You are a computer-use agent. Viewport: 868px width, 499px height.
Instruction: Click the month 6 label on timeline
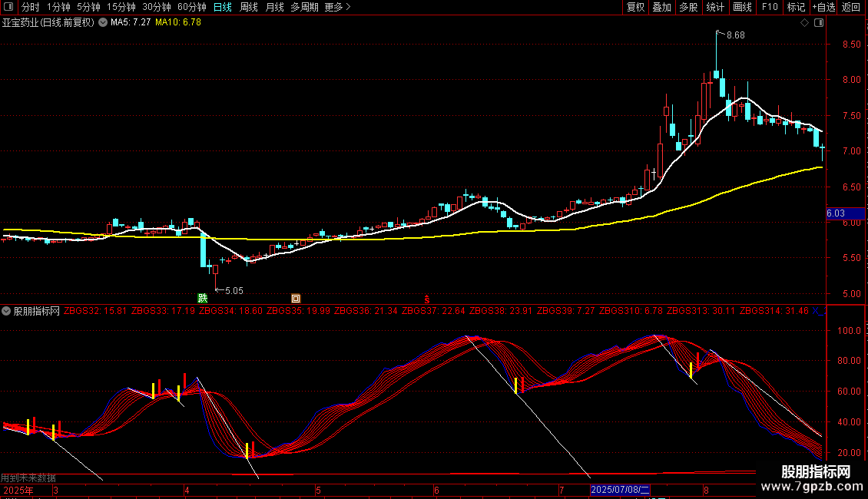pos(437,491)
